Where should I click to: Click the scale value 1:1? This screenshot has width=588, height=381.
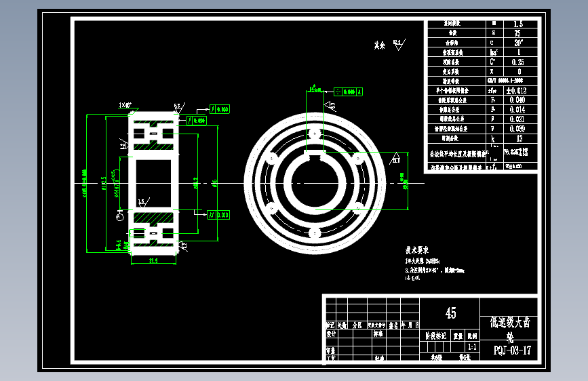472,346
